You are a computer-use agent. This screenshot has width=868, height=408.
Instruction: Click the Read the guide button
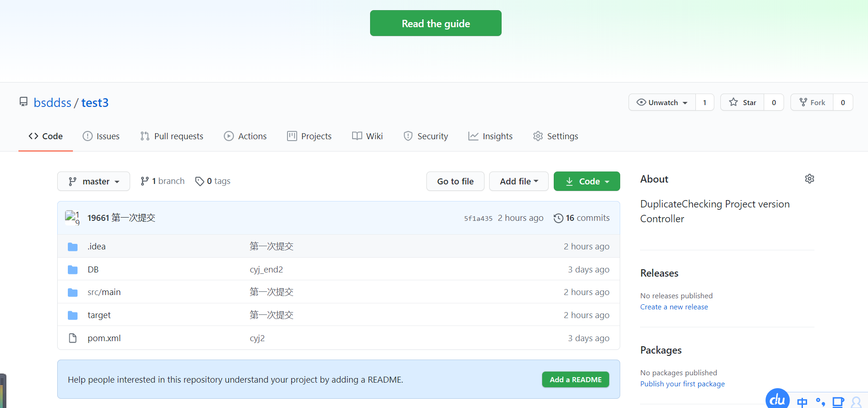point(436,23)
